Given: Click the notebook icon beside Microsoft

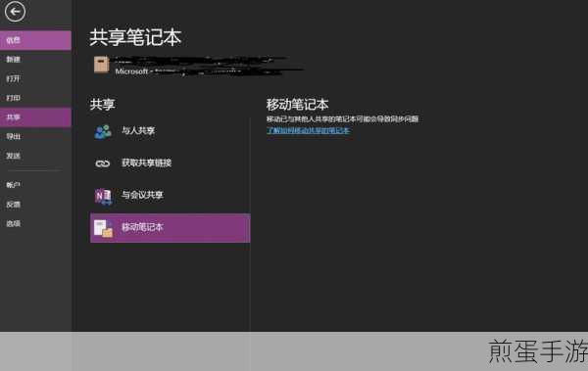Looking at the screenshot, I should coord(102,65).
